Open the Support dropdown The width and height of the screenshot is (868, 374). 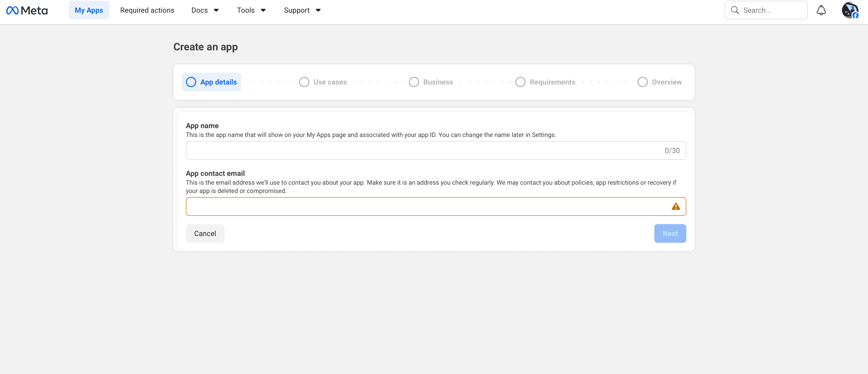click(x=302, y=10)
